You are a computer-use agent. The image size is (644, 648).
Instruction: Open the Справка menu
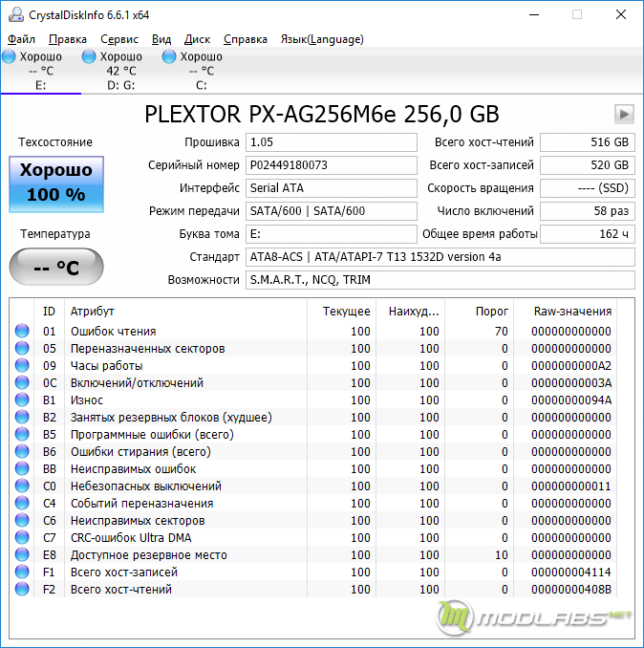coord(246,39)
